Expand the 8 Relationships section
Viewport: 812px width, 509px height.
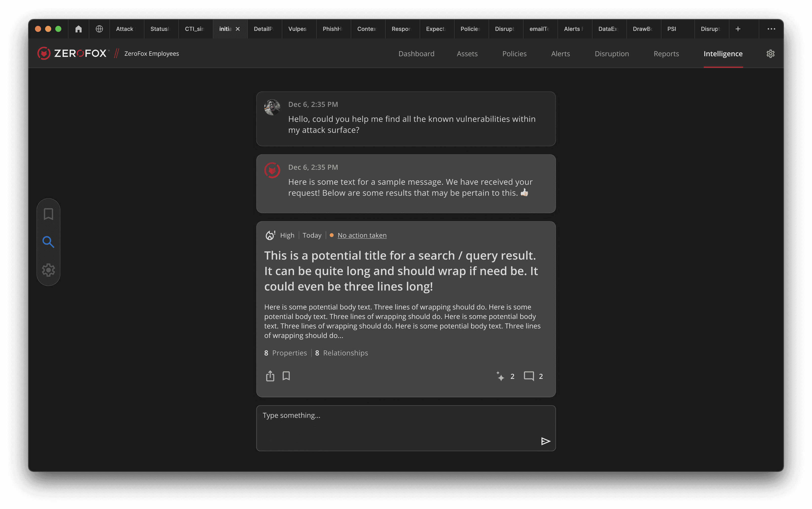click(x=341, y=353)
